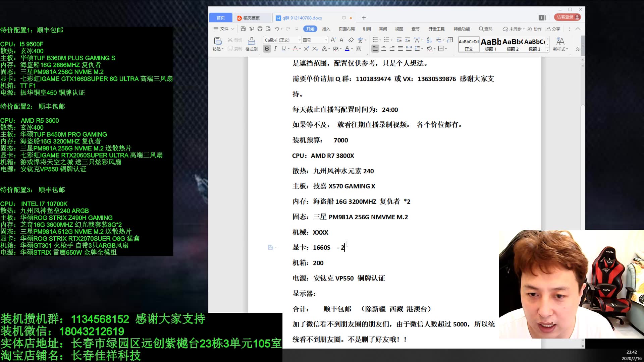Viewport: 644px width, 362px height.
Task: Click the Superscript icon
Action: pos(306,49)
